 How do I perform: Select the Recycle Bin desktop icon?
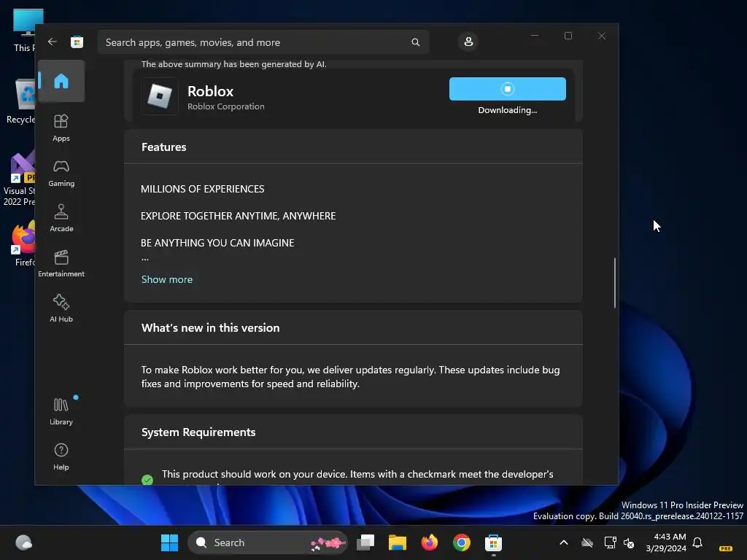(21, 101)
